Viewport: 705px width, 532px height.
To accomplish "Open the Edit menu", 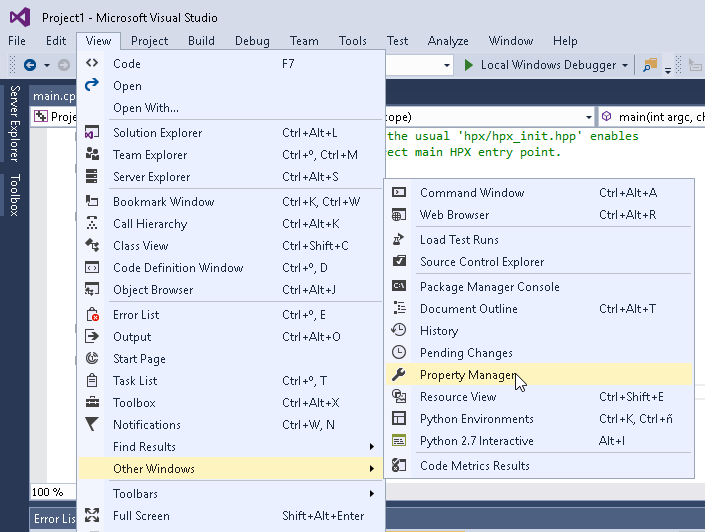I will click(x=56, y=41).
